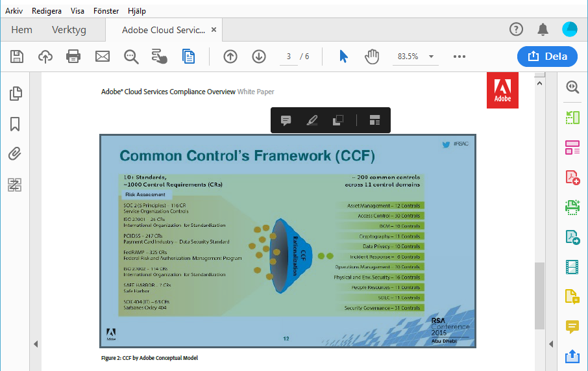Click the vertical scrollbar thumb
This screenshot has width=588, height=371.
coord(539,296)
